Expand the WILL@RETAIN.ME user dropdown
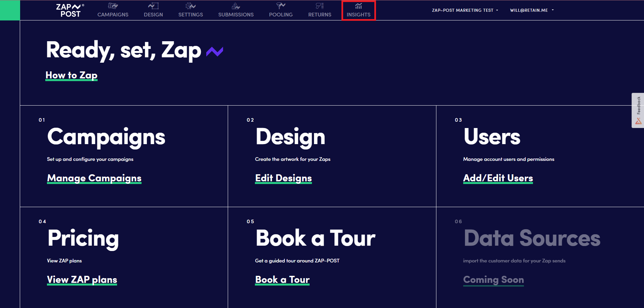Image resolution: width=644 pixels, height=308 pixels. (x=532, y=10)
